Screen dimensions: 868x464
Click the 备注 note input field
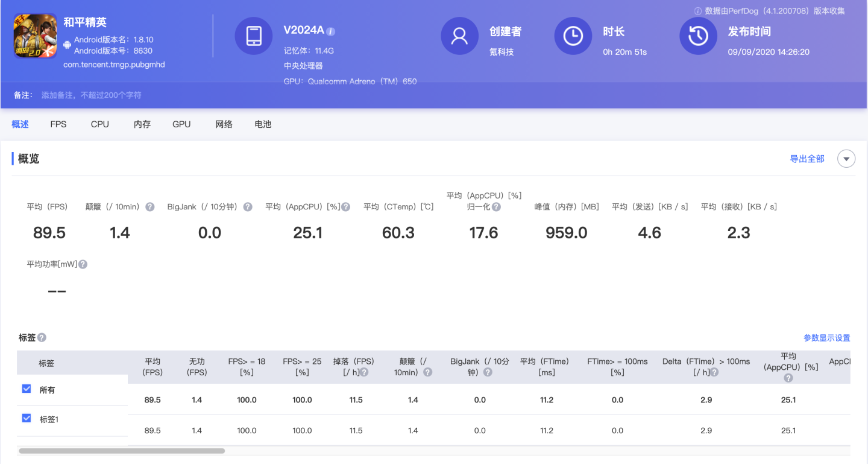pyautogui.click(x=92, y=95)
